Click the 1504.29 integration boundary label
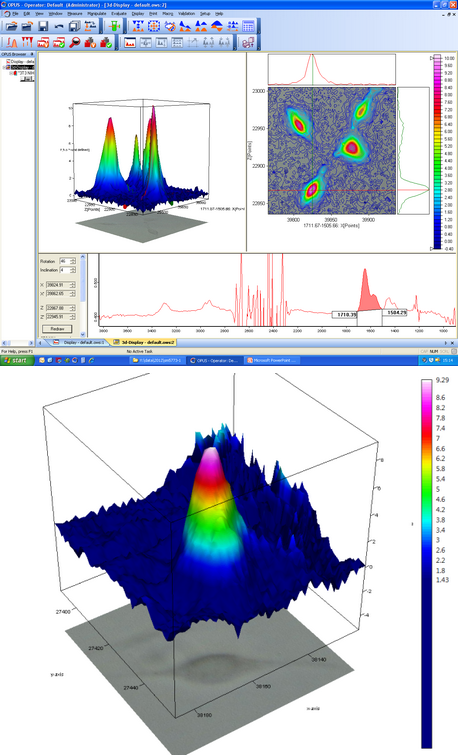The image size is (458, 755). pyautogui.click(x=395, y=312)
